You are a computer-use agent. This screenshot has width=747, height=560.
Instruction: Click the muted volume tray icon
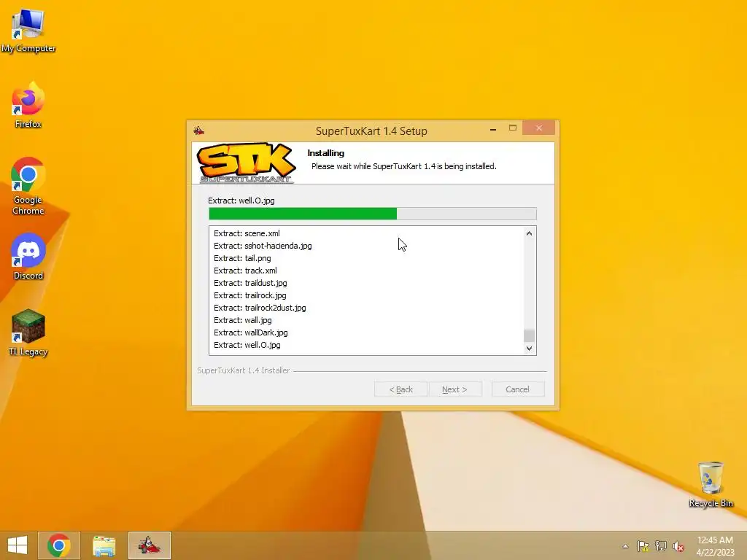pos(678,546)
